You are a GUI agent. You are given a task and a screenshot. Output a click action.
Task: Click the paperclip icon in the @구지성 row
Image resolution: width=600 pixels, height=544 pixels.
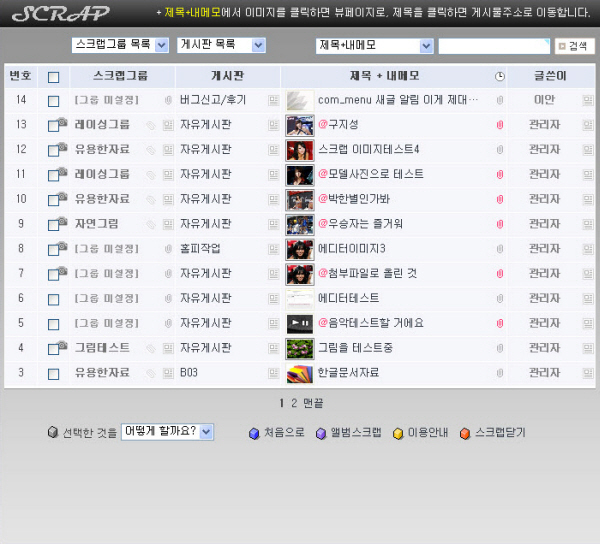(500, 125)
